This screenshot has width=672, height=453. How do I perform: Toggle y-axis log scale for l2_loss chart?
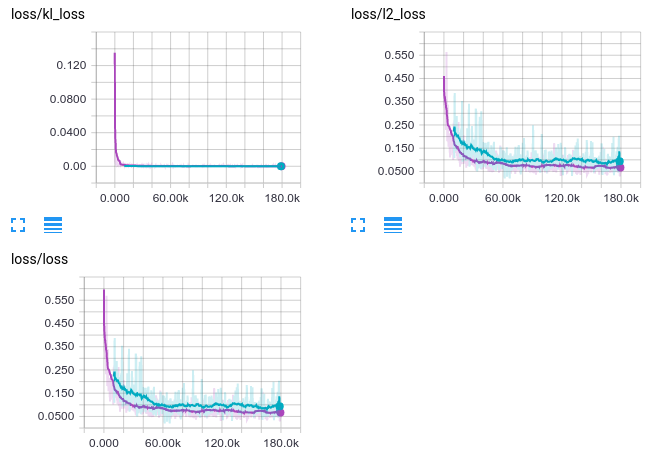393,225
